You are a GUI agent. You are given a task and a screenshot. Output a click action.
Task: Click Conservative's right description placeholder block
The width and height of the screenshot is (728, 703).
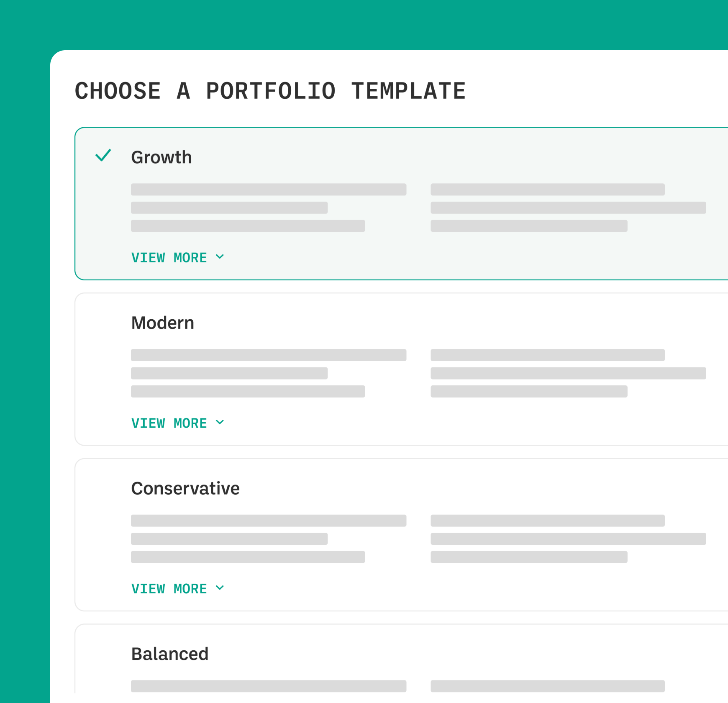coord(568,539)
